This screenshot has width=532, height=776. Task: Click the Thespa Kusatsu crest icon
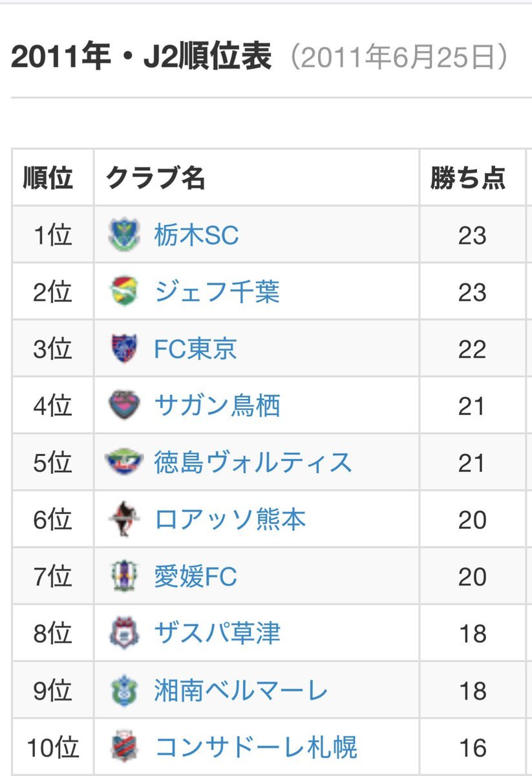click(x=123, y=634)
